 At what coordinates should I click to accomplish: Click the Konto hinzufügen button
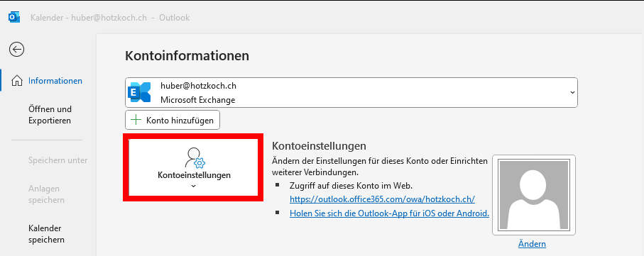click(x=173, y=121)
